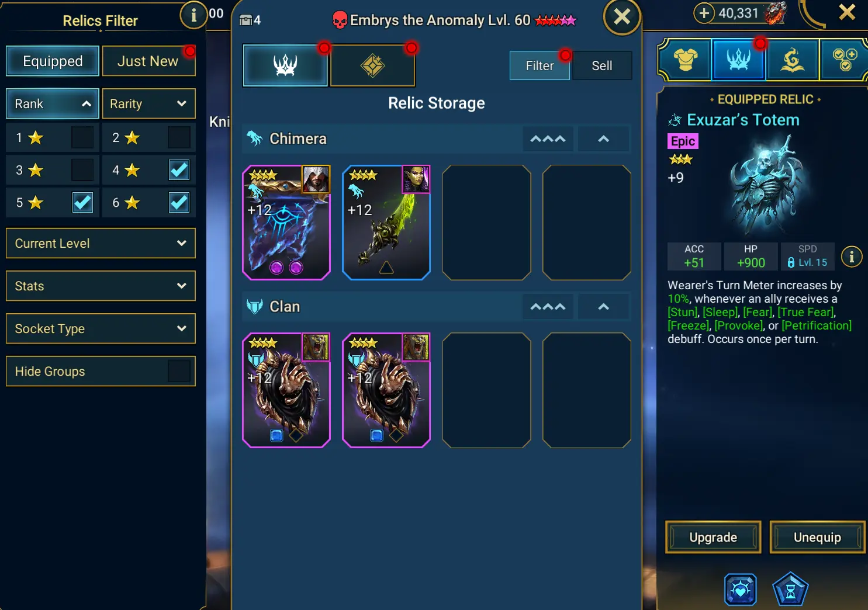Click the heart badge icon at bottom
This screenshot has height=610, width=868.
pyautogui.click(x=741, y=590)
